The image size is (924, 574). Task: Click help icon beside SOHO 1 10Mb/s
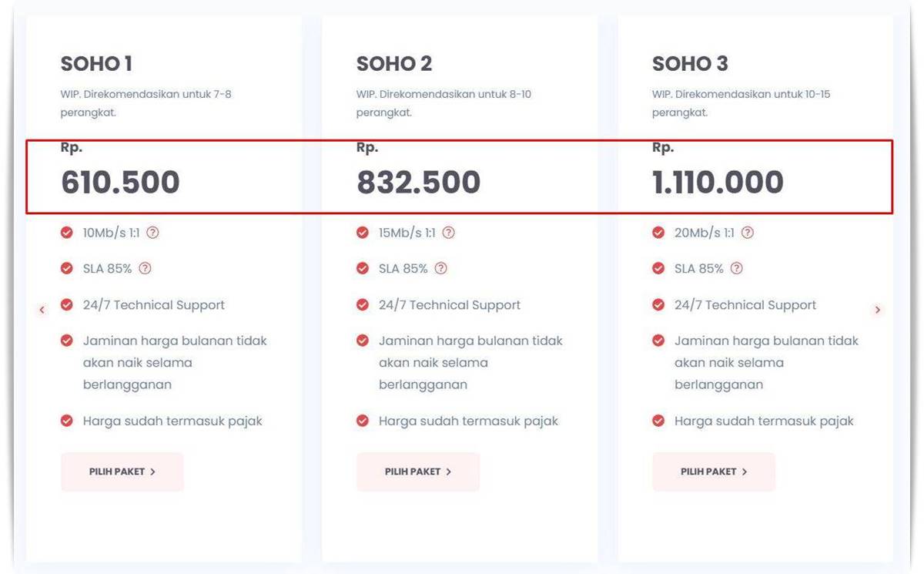(152, 233)
